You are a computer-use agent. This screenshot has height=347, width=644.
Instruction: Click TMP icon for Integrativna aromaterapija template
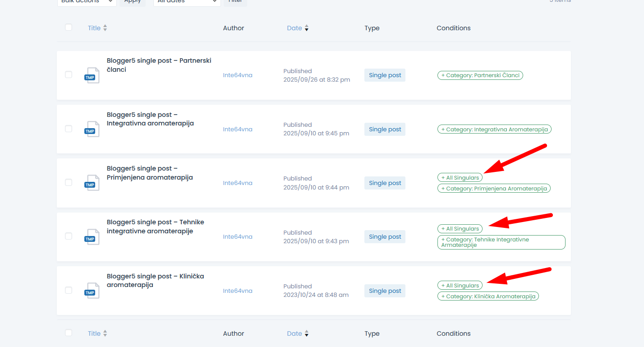click(92, 129)
